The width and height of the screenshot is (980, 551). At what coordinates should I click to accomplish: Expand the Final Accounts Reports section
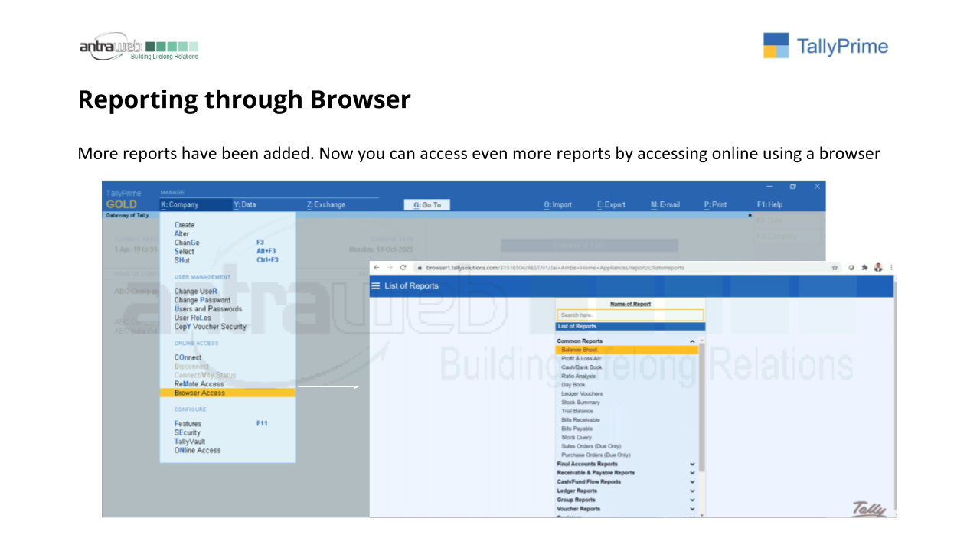point(692,465)
